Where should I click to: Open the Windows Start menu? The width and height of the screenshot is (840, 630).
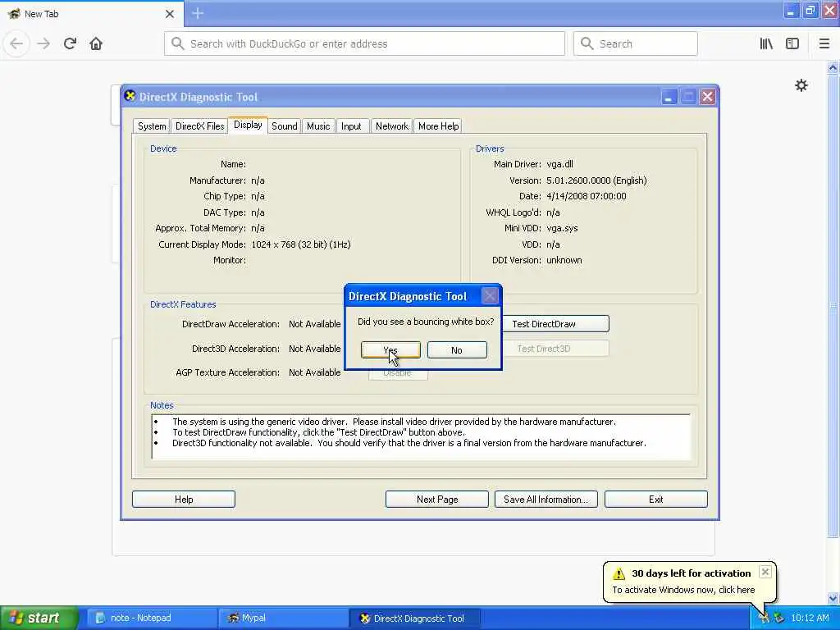point(39,618)
